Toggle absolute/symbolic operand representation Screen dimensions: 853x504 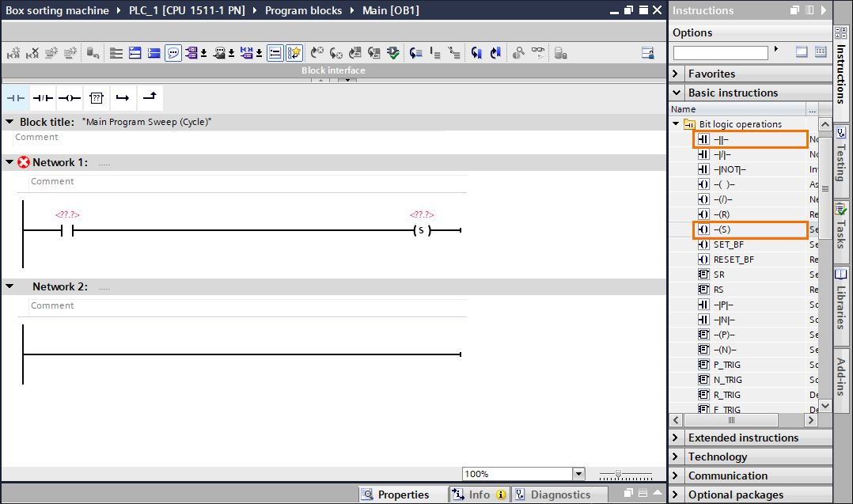pos(193,52)
